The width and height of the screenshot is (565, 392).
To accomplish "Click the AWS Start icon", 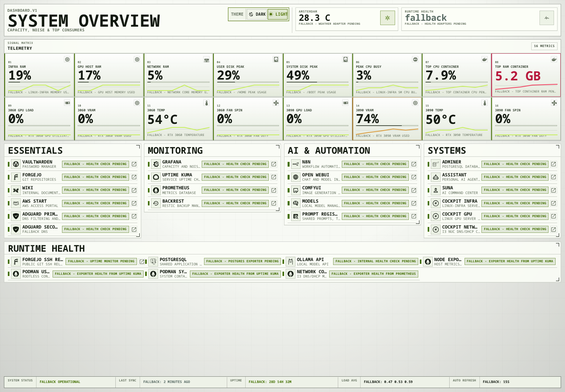I will [16, 203].
